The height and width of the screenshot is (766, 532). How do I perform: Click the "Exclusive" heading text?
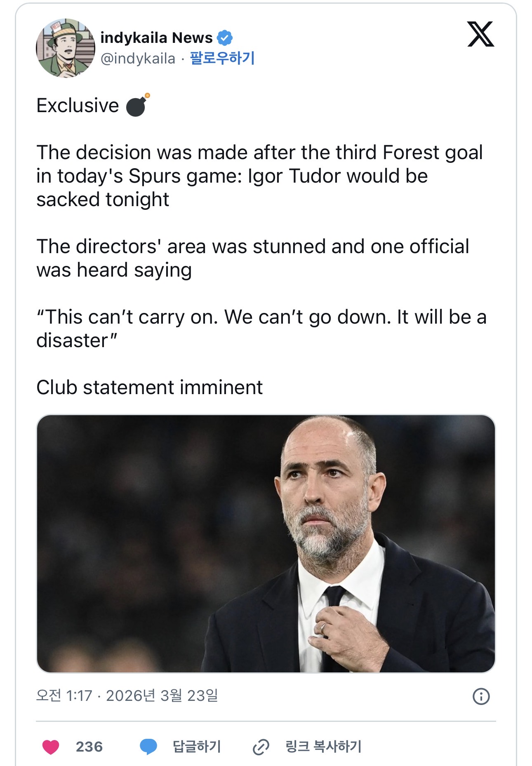click(78, 106)
